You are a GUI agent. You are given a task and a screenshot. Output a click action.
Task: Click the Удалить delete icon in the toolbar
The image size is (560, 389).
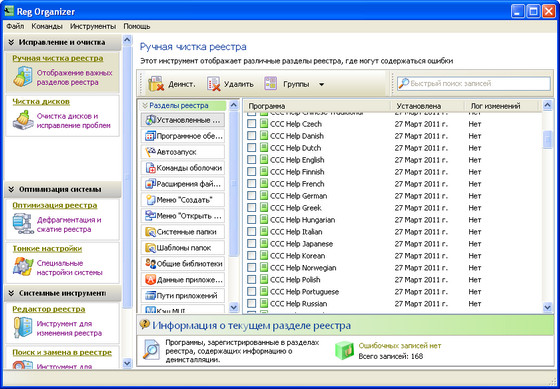pos(214,84)
